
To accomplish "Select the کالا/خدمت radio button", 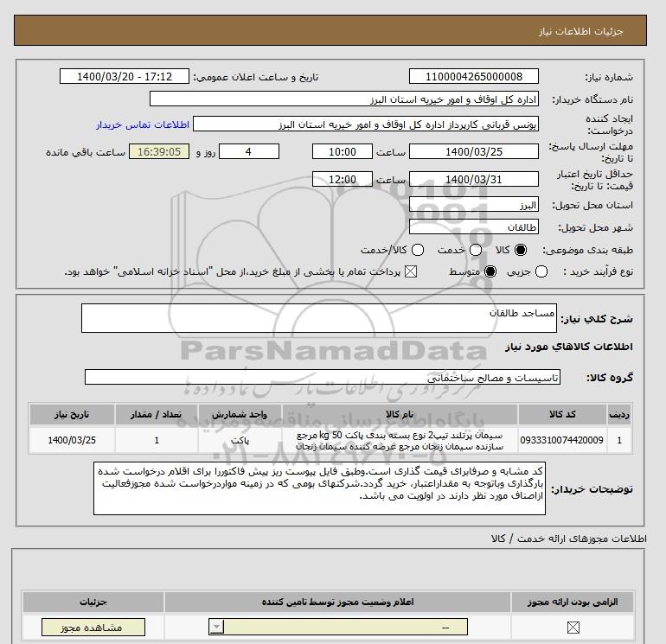I will [x=418, y=250].
